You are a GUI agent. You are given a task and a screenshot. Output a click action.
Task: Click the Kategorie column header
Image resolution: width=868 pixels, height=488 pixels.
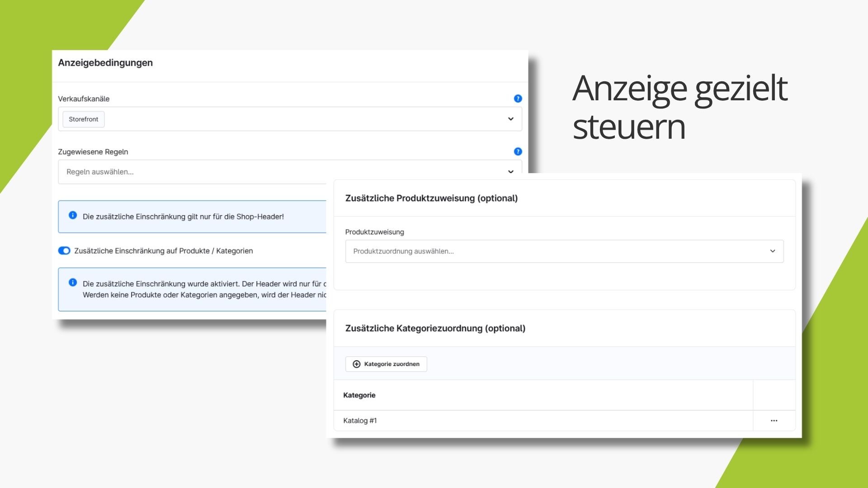click(x=359, y=395)
